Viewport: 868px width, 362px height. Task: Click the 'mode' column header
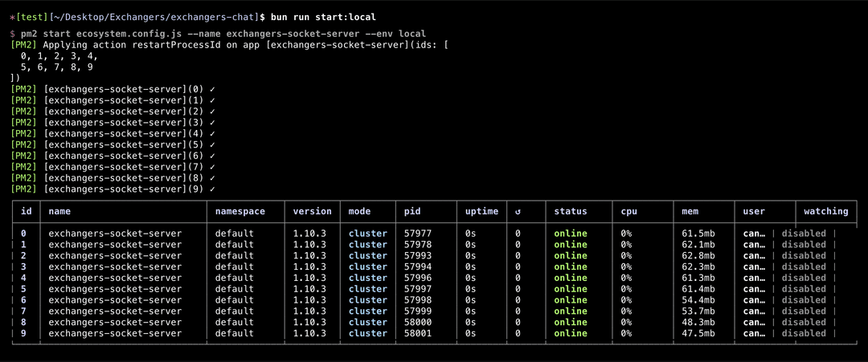point(359,211)
